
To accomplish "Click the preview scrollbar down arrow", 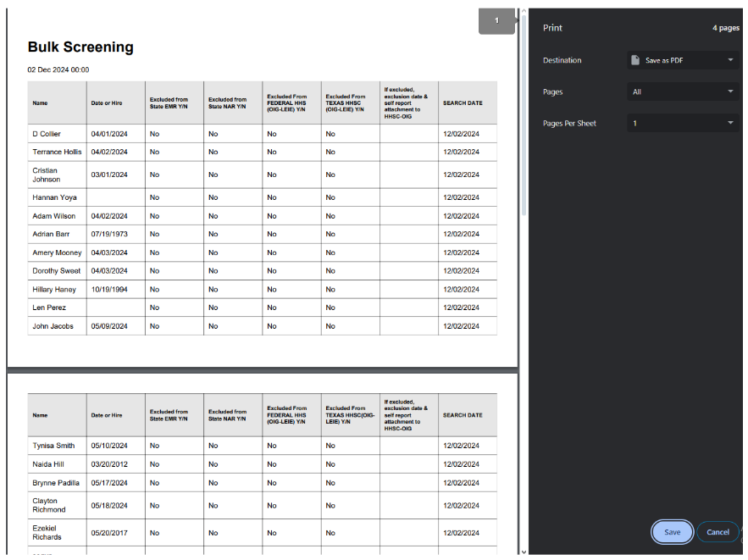I will [x=524, y=552].
